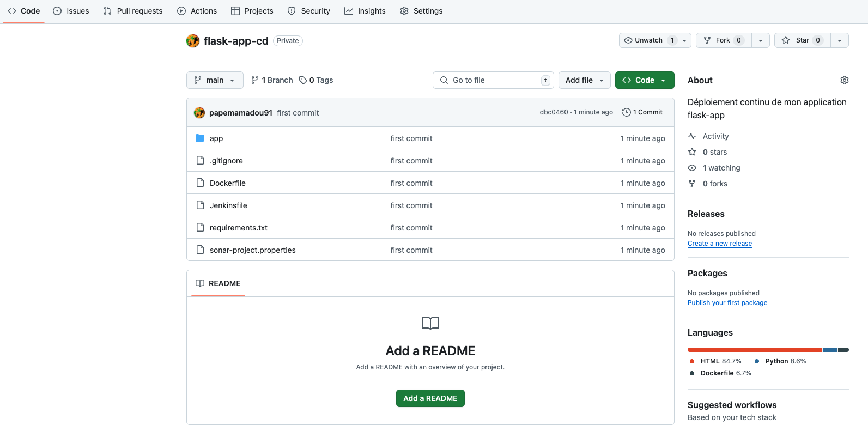The width and height of the screenshot is (868, 425).
Task: Expand the green Code dropdown
Action: coord(644,80)
